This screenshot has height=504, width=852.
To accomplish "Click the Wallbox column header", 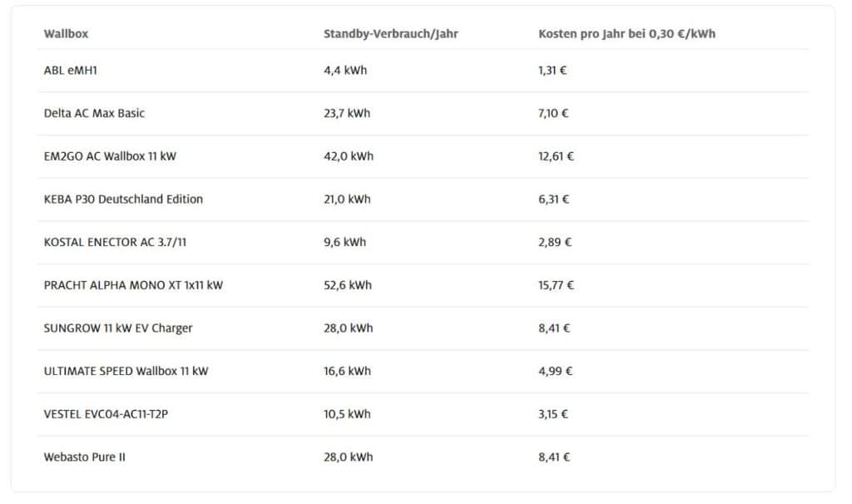I will 66,33.
